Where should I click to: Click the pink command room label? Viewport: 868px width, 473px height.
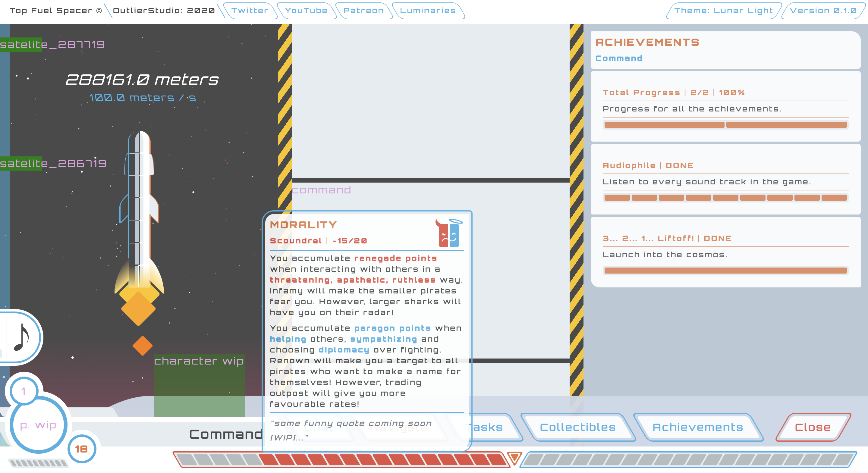(x=322, y=190)
